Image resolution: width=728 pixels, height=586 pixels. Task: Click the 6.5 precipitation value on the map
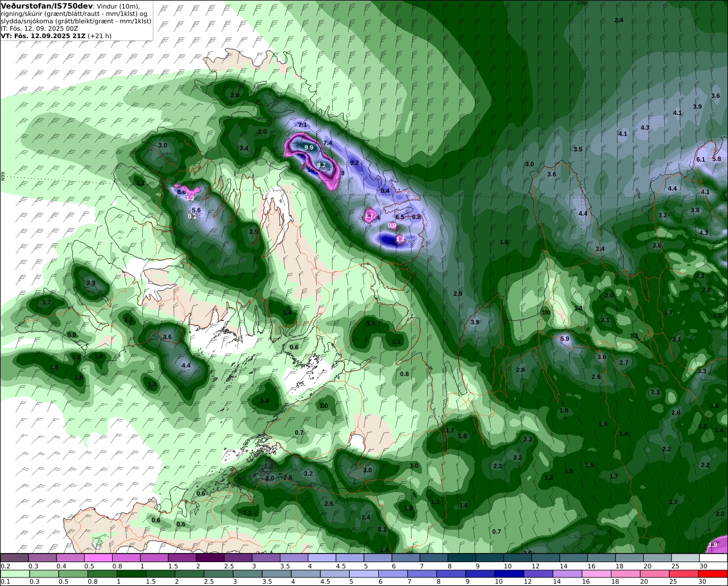click(x=400, y=217)
